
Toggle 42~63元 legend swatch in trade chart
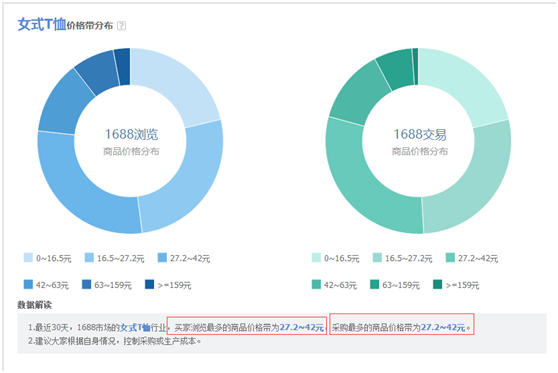[x=316, y=284]
